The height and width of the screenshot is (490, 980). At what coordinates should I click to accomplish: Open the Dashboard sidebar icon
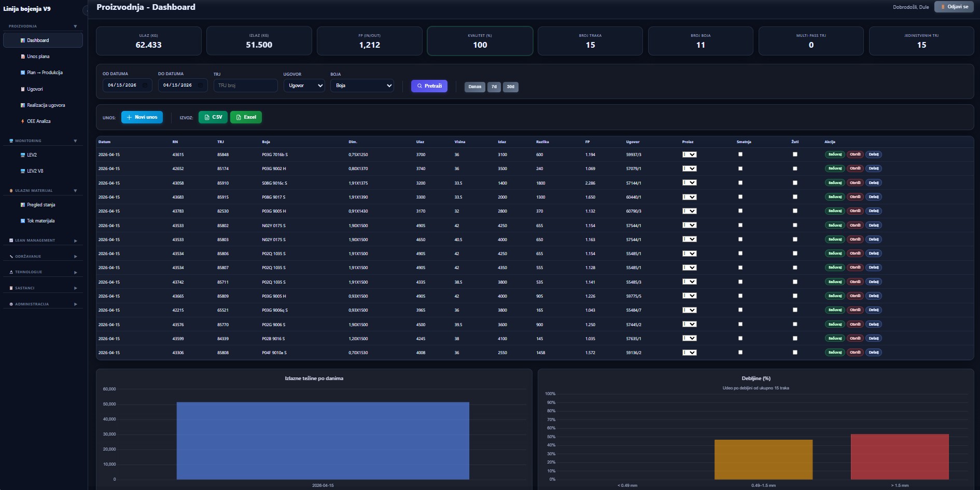pos(23,40)
